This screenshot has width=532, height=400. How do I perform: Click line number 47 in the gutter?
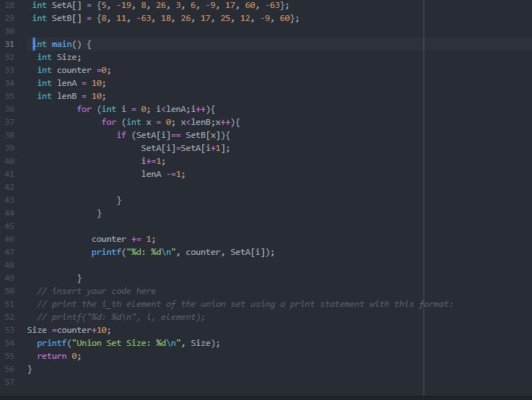point(9,252)
